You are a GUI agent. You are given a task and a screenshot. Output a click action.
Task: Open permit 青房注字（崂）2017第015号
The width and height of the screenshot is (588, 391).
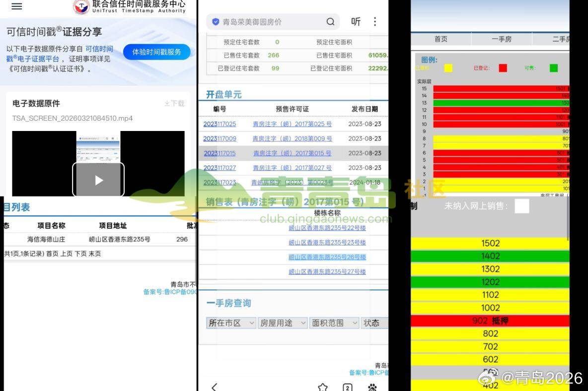pyautogui.click(x=292, y=153)
